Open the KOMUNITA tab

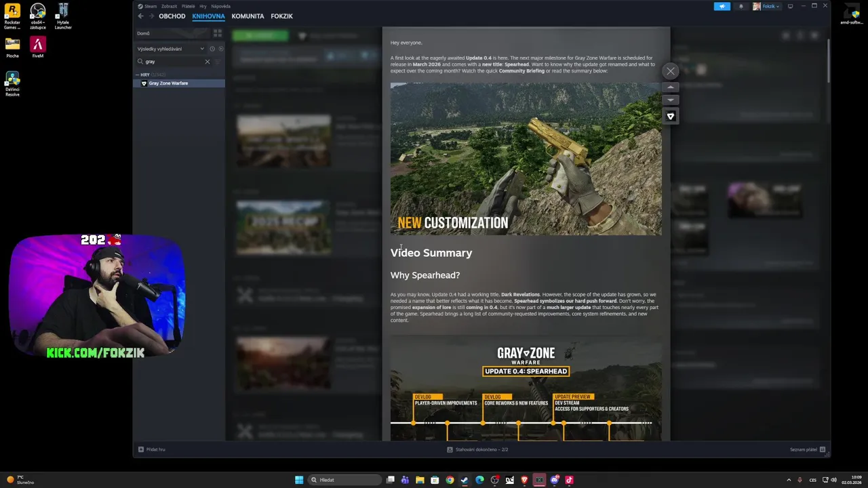click(248, 16)
